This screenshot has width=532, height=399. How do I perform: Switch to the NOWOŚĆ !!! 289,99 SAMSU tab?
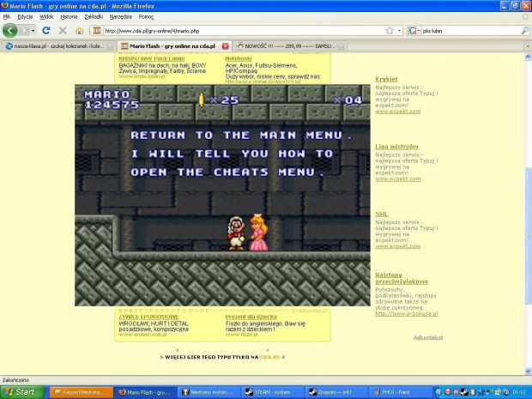289,45
